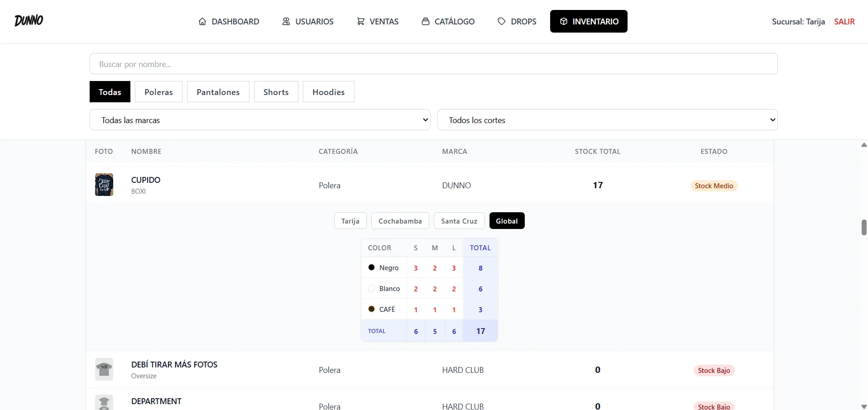
Task: Filter by Poleras category
Action: click(158, 92)
